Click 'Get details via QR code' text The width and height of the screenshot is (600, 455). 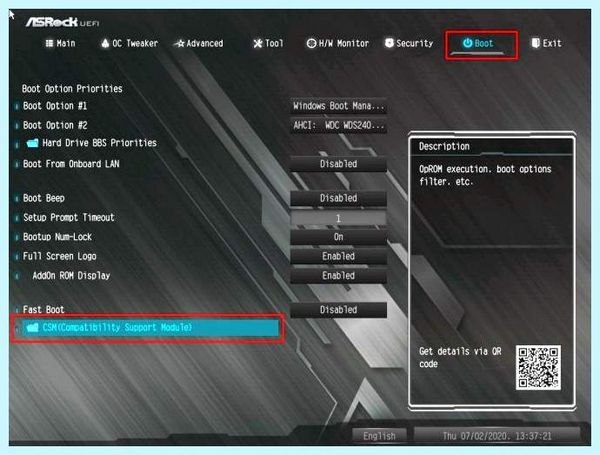pos(460,357)
